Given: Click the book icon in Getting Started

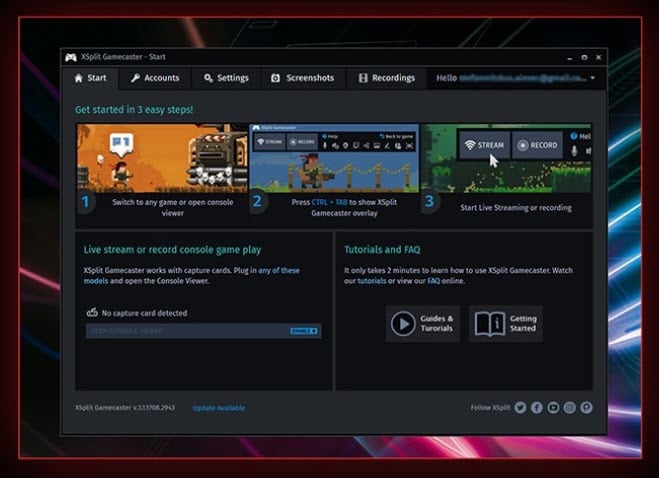Looking at the screenshot, I should point(490,324).
